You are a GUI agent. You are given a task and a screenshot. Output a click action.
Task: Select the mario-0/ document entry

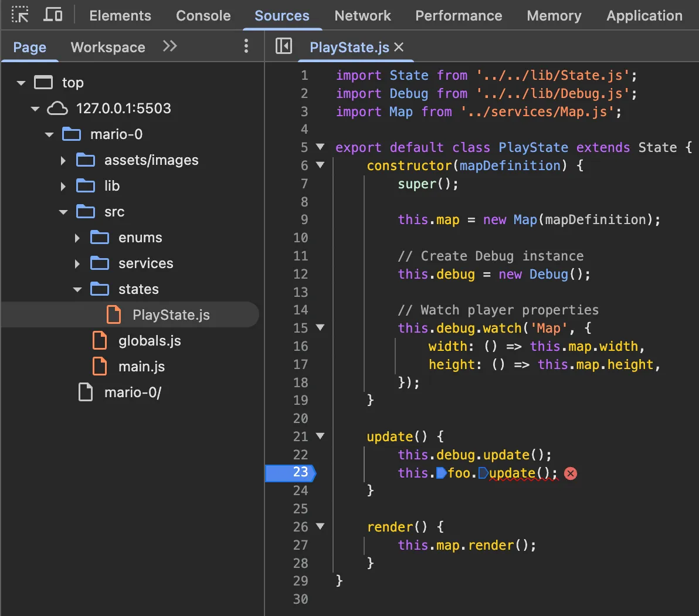[x=133, y=392]
